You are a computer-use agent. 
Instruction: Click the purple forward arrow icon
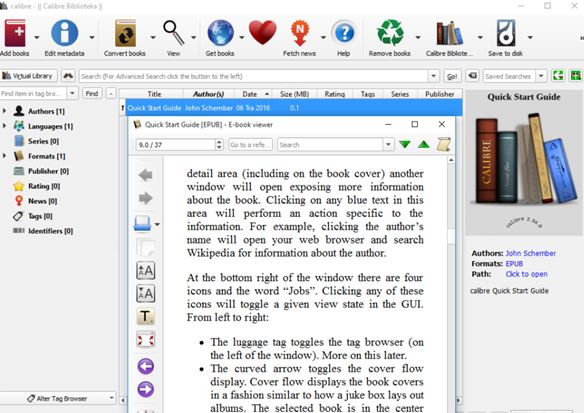[x=146, y=390]
